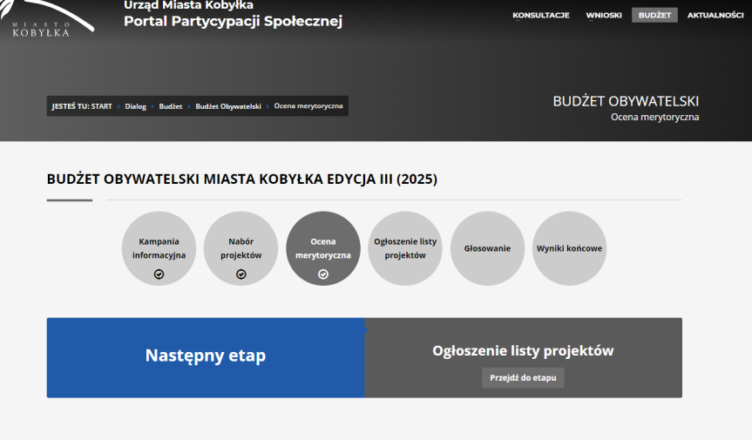Click Portal Partycypacji Społecznej header title
The image size is (752, 440).
point(233,22)
